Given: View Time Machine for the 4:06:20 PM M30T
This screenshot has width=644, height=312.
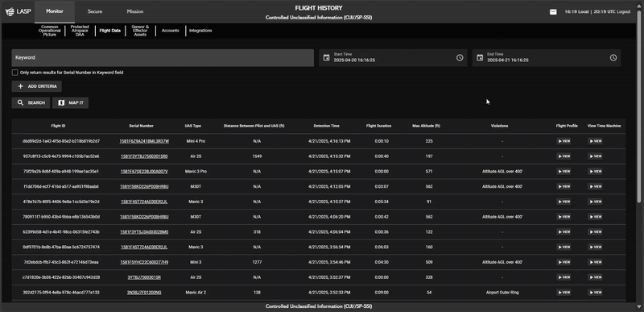Looking at the screenshot, I should coord(595,217).
